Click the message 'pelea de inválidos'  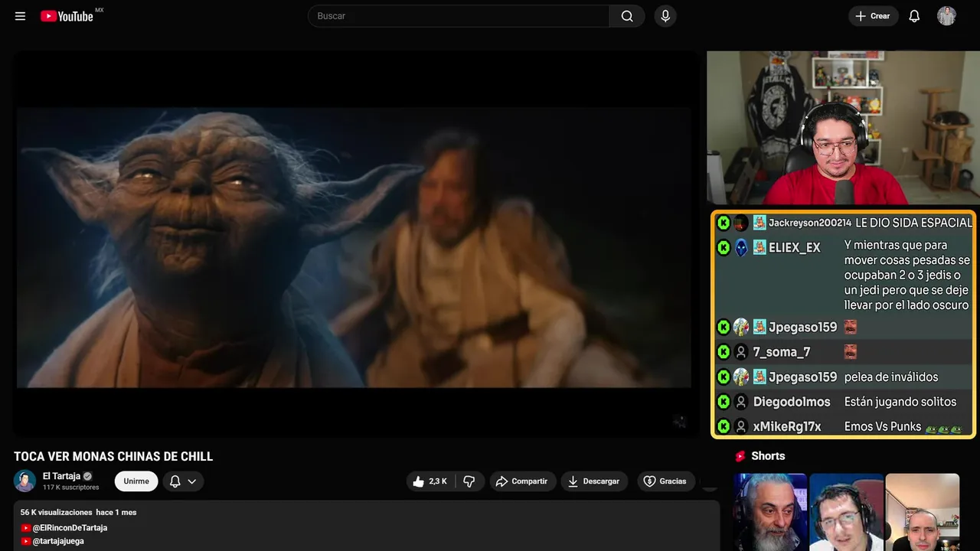click(x=891, y=377)
